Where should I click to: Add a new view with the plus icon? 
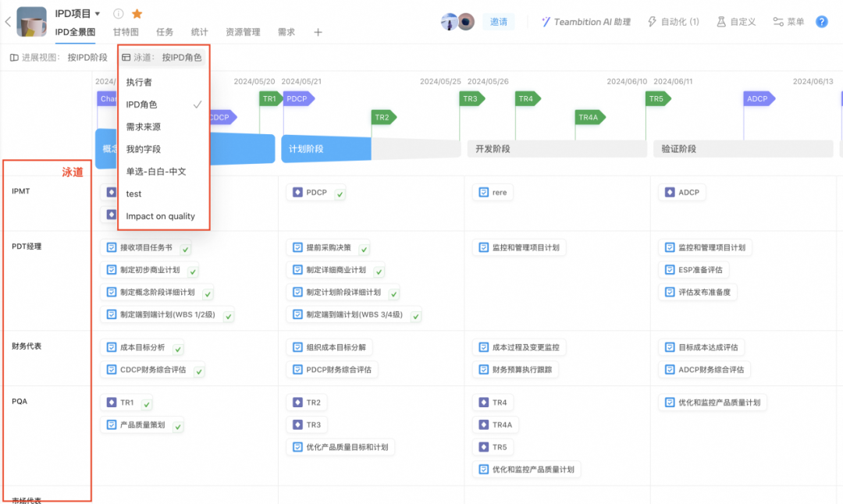coord(318,32)
